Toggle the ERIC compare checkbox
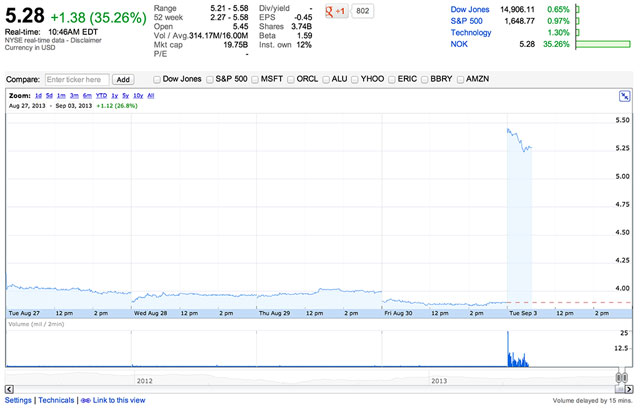The height and width of the screenshot is (410, 640). click(392, 80)
